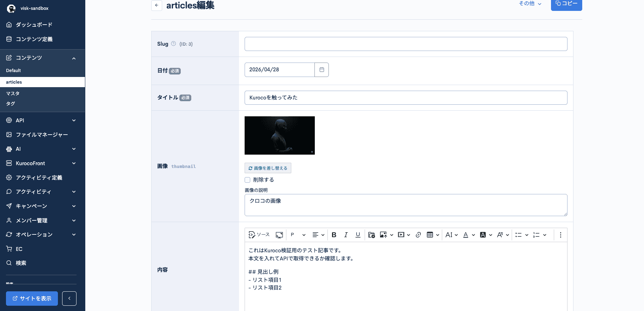The image size is (644, 311).
Task: Click into the 内容 editor text area
Action: (x=406, y=277)
